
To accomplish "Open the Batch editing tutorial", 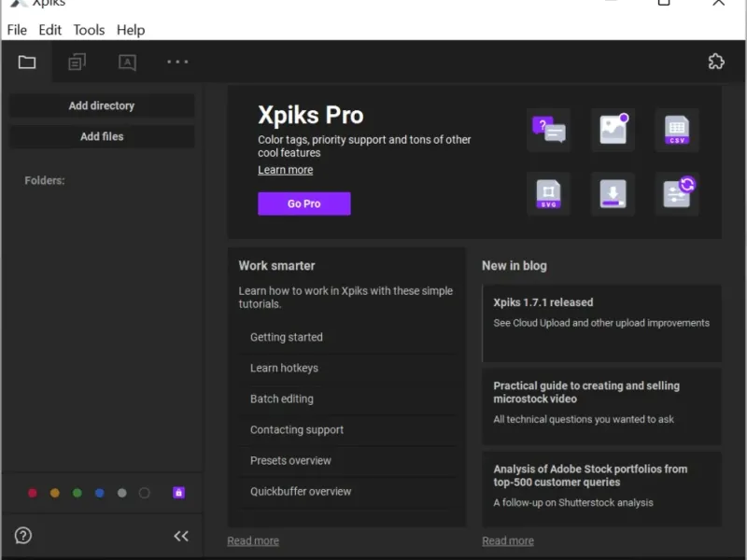I will tap(347, 399).
